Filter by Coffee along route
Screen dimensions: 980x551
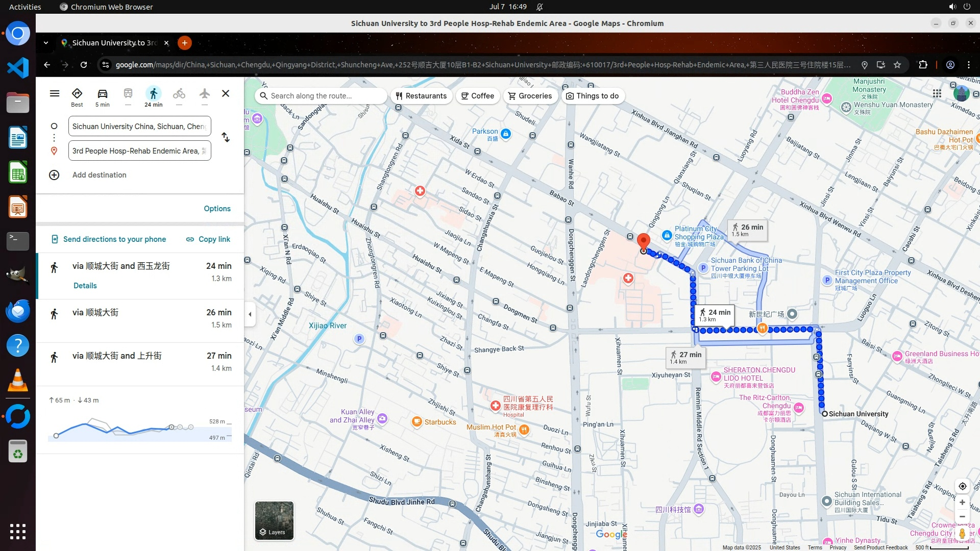pos(477,96)
